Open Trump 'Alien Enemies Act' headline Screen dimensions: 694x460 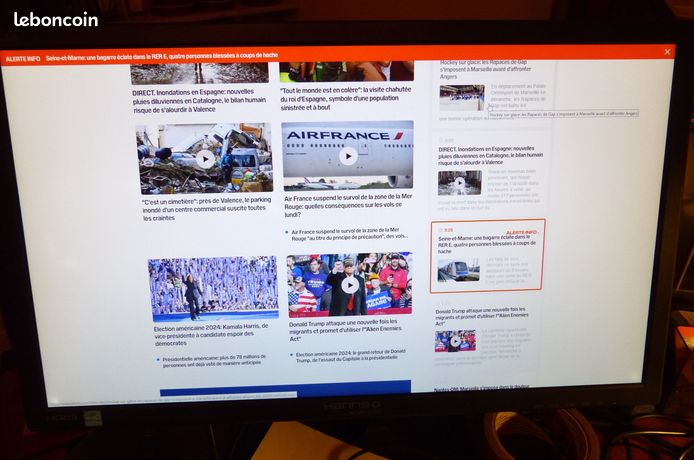[x=346, y=330]
